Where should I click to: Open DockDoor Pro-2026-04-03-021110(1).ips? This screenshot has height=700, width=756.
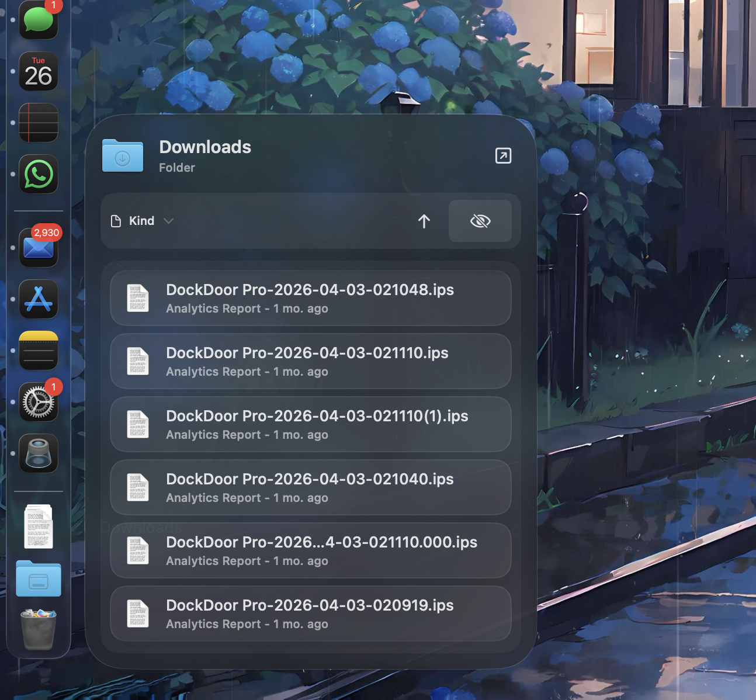[311, 424]
